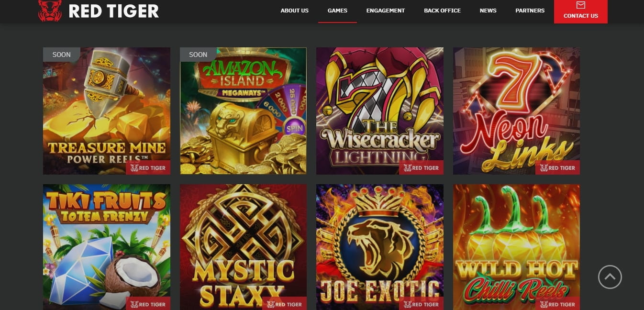Click the SOON badge on Amazon Island

tap(198, 55)
